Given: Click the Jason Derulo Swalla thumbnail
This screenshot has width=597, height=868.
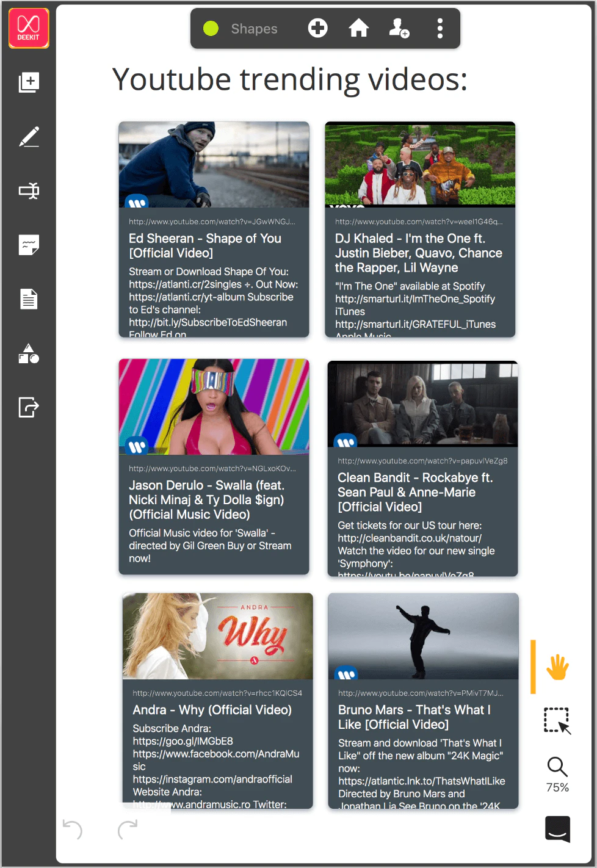Looking at the screenshot, I should (214, 407).
